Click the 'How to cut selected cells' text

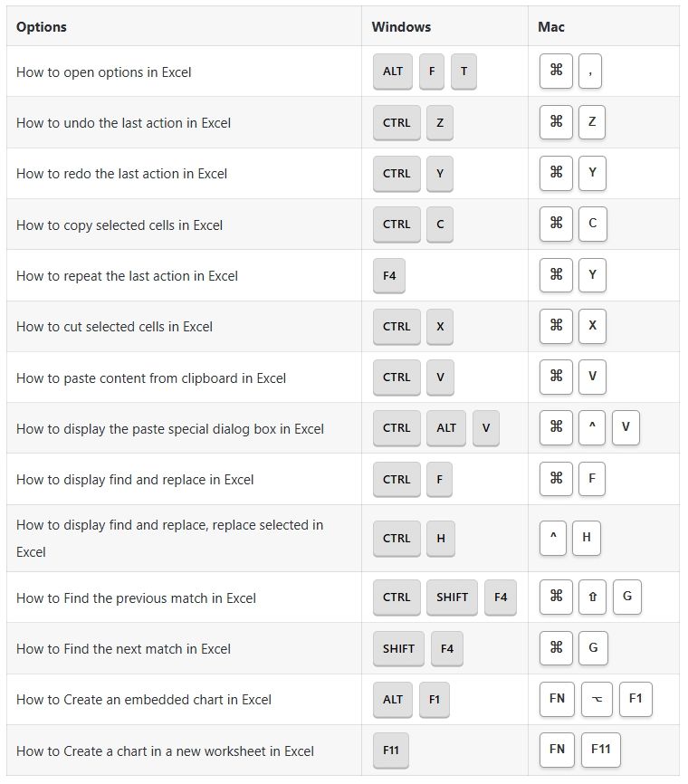click(114, 327)
